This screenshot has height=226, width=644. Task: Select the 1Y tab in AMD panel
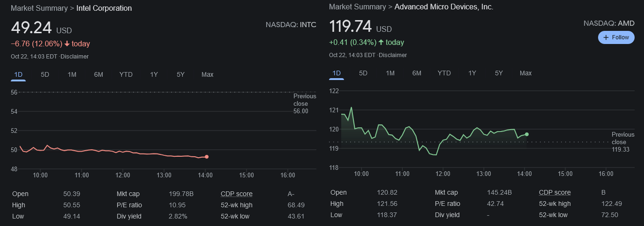(x=472, y=73)
